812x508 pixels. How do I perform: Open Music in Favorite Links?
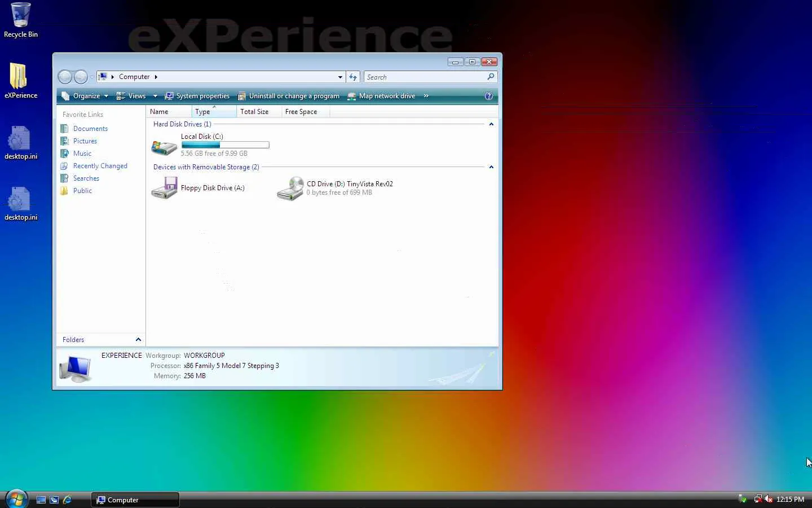click(82, 154)
